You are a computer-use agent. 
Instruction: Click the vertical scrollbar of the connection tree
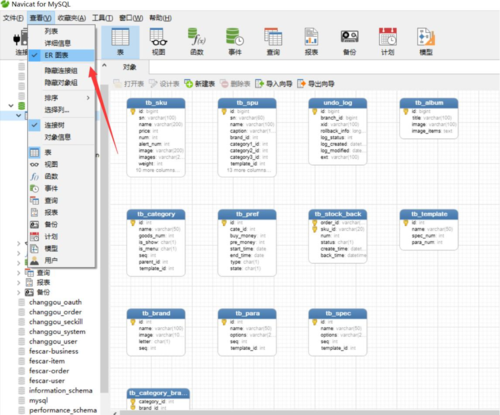tap(104, 238)
